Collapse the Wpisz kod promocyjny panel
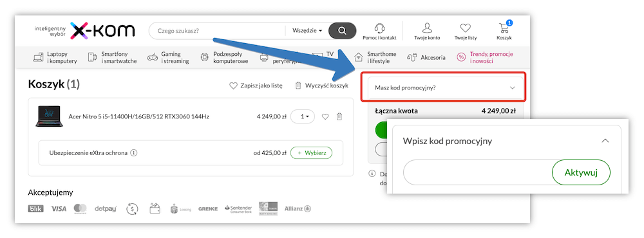Viewport: 644px width, 238px height. [605, 141]
